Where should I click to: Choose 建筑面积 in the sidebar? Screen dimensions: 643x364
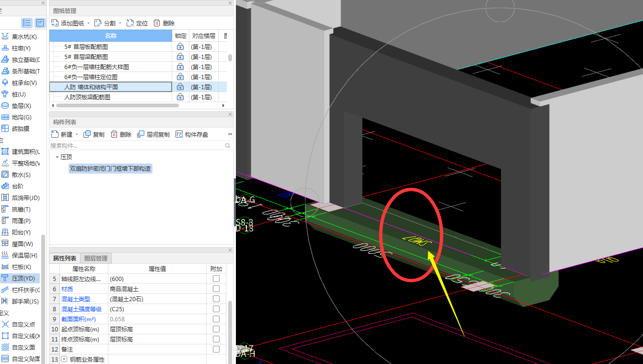coord(21,152)
